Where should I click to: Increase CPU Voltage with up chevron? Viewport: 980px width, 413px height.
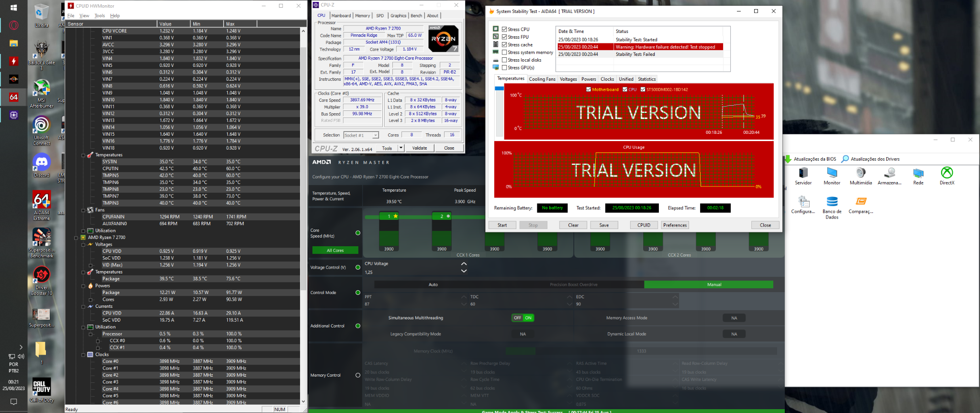[x=464, y=264]
